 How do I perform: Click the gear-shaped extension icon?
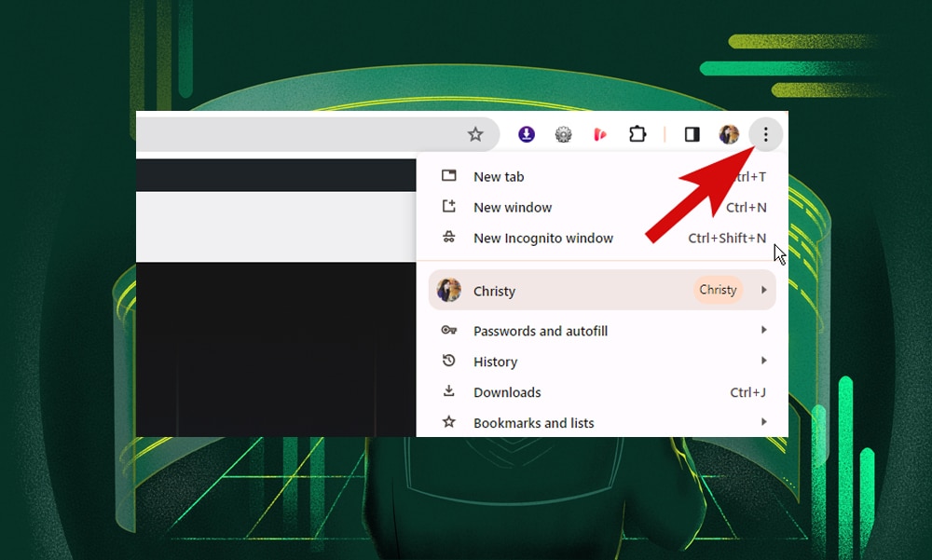pos(563,134)
